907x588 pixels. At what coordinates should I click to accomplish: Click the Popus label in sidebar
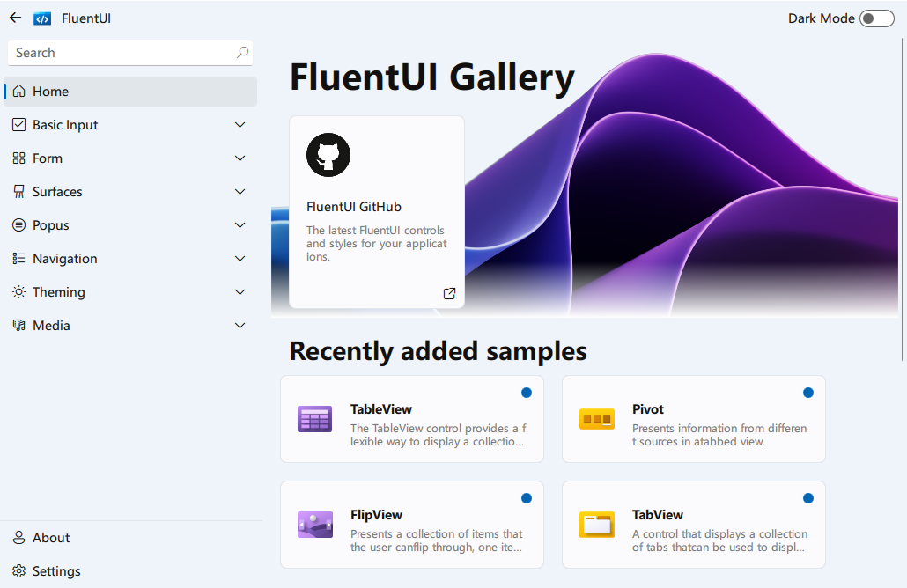point(51,225)
